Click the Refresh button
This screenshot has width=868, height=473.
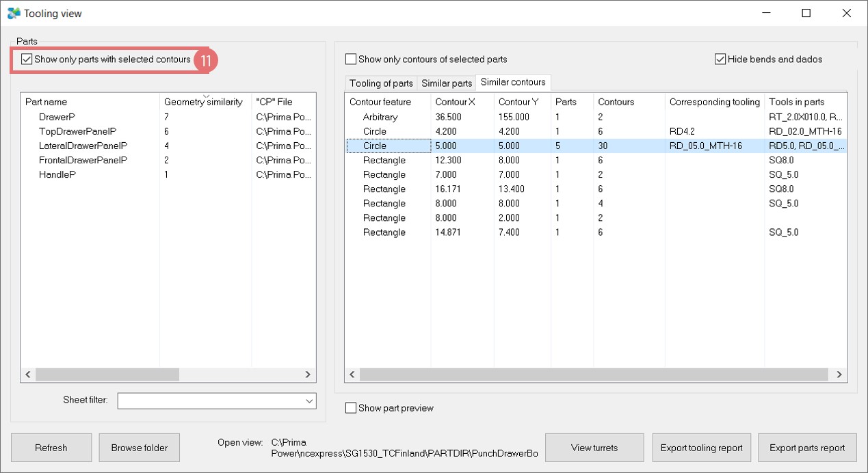51,448
